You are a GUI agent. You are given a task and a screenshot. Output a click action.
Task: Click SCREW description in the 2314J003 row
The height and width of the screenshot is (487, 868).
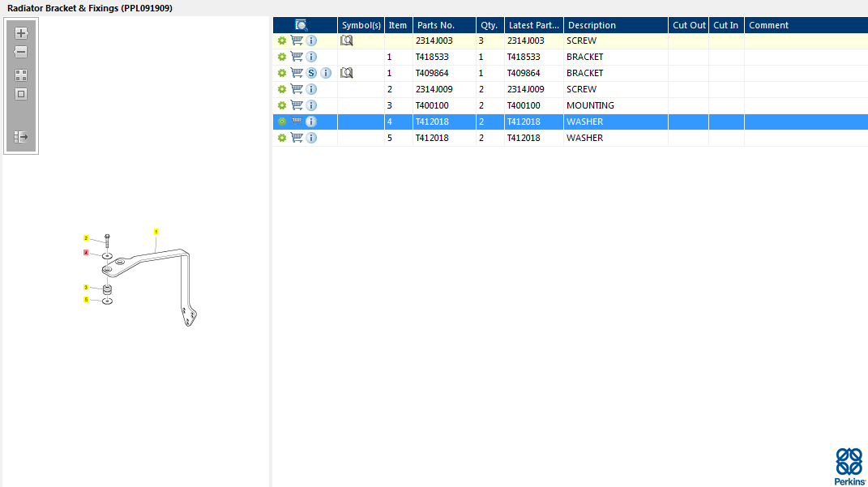point(616,41)
